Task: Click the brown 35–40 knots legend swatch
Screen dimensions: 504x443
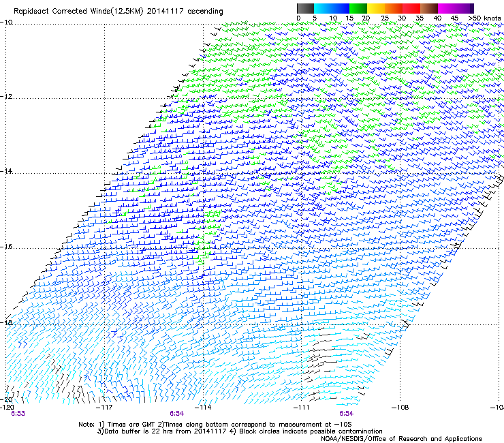Action: click(x=429, y=8)
